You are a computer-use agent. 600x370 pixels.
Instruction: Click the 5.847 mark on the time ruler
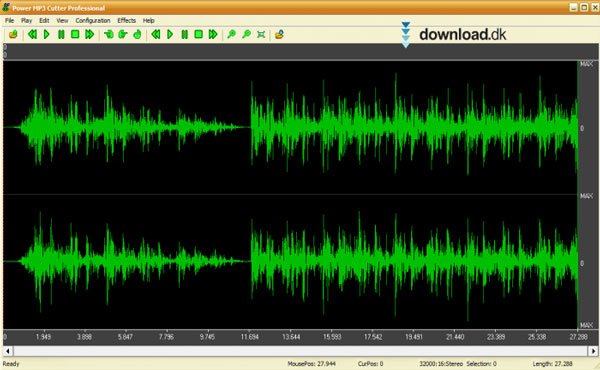(x=125, y=337)
